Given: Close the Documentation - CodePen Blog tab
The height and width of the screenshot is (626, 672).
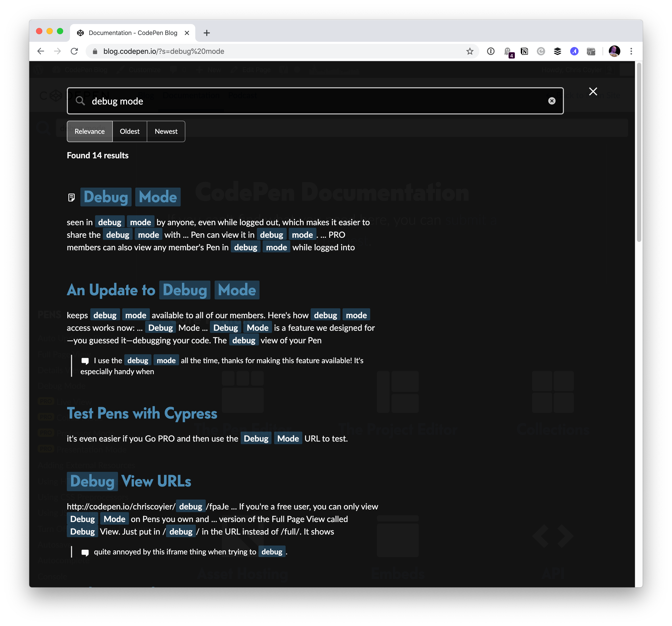Looking at the screenshot, I should [187, 33].
